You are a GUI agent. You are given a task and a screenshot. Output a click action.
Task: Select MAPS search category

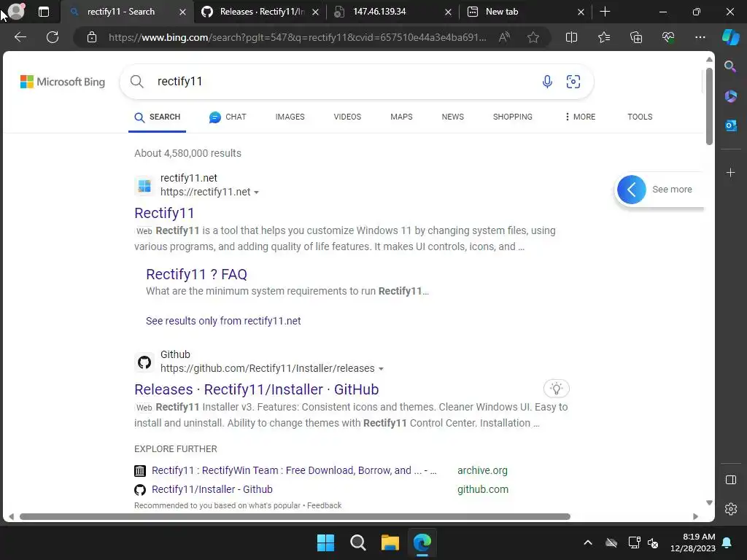(x=401, y=117)
